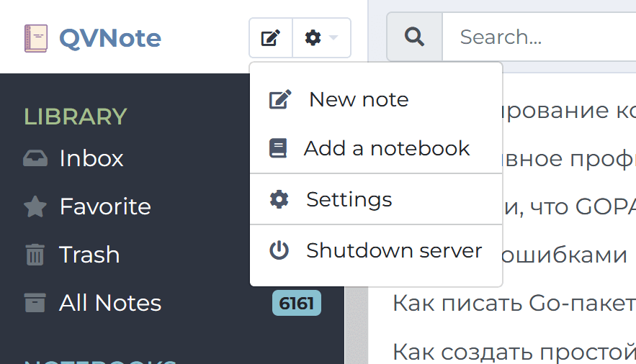The width and height of the screenshot is (636, 364).
Task: Click the All Notes archive box icon
Action: tap(35, 303)
